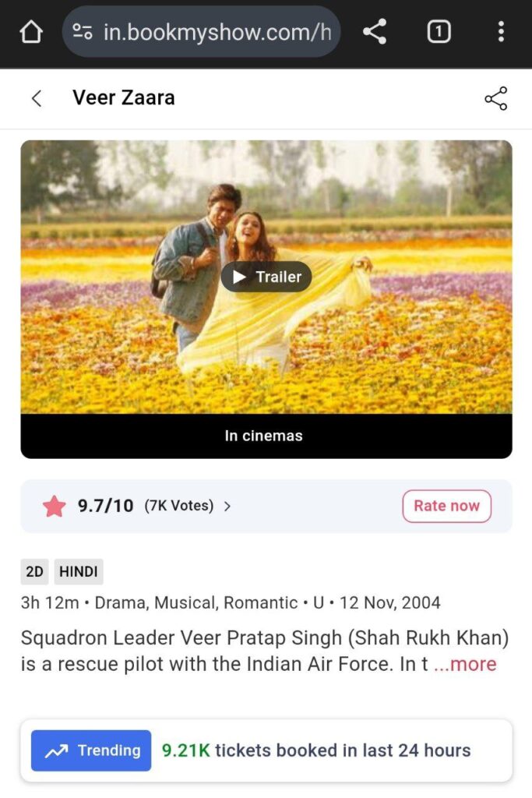Tap the browser home icon
Viewport: 532px width, 798px height.
(x=31, y=32)
